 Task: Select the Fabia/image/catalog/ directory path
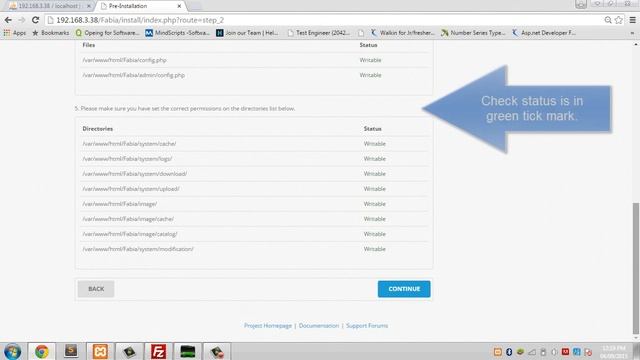click(130, 234)
